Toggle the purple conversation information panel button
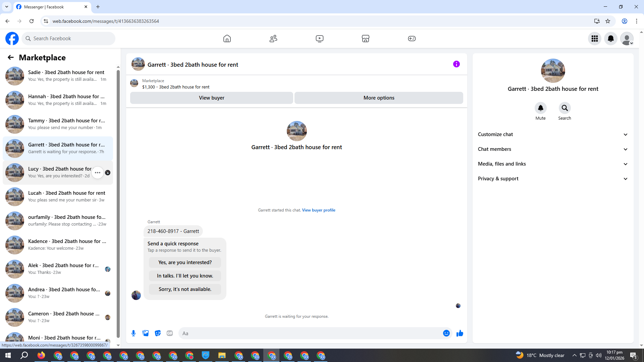The image size is (644, 362). tap(456, 64)
